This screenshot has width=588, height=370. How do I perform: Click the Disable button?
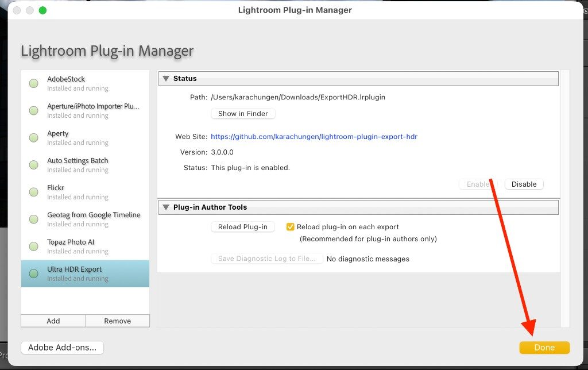(x=524, y=184)
